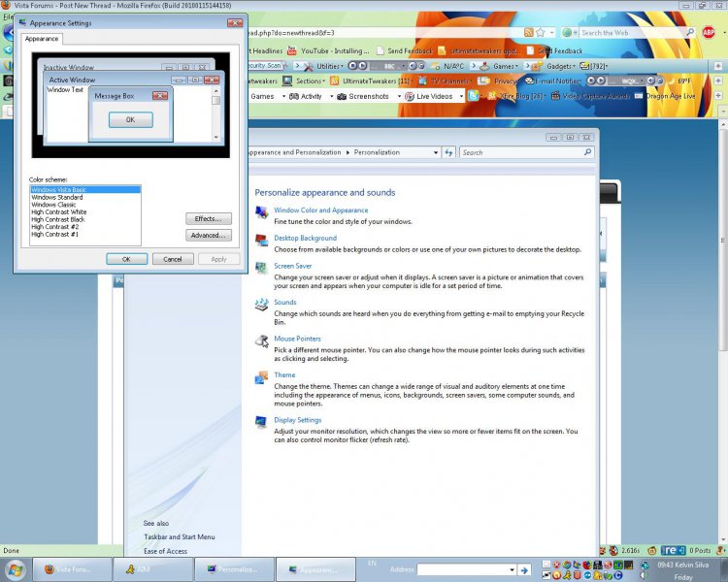Click the Search the Web field
Viewport: 728px width, 582px height.
632,32
